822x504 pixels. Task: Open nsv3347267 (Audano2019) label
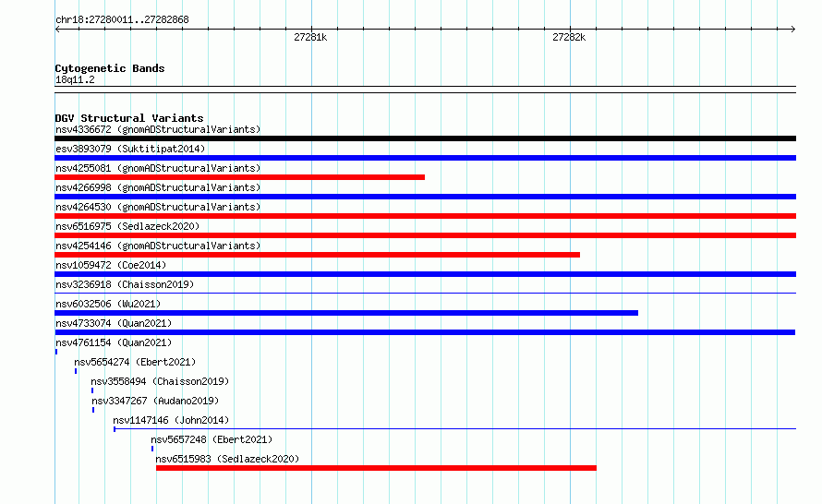pyautogui.click(x=155, y=401)
